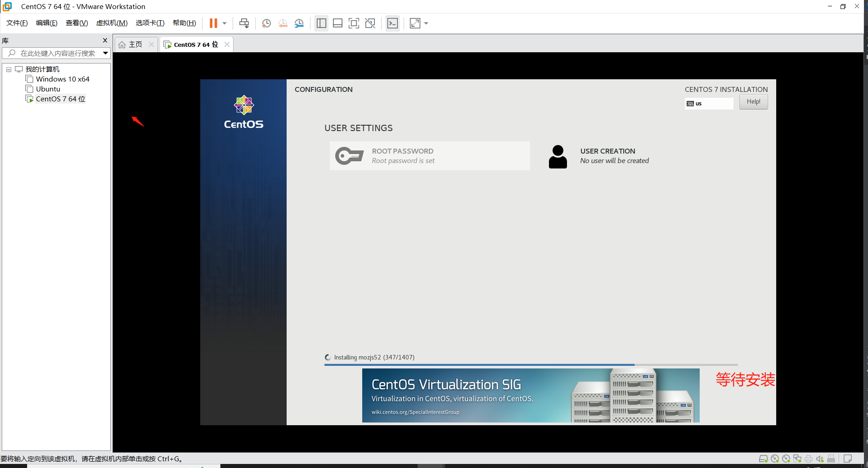Click the us keyboard layout indicator
Viewport: 868px width, 468px height.
[x=709, y=104]
